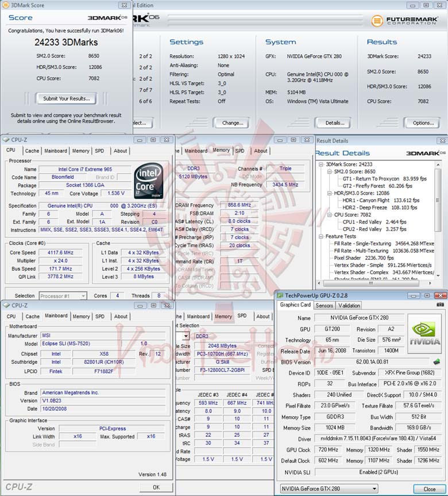
Task: Select the HDR2 - Deep Freeze result row
Action: (x=380, y=207)
